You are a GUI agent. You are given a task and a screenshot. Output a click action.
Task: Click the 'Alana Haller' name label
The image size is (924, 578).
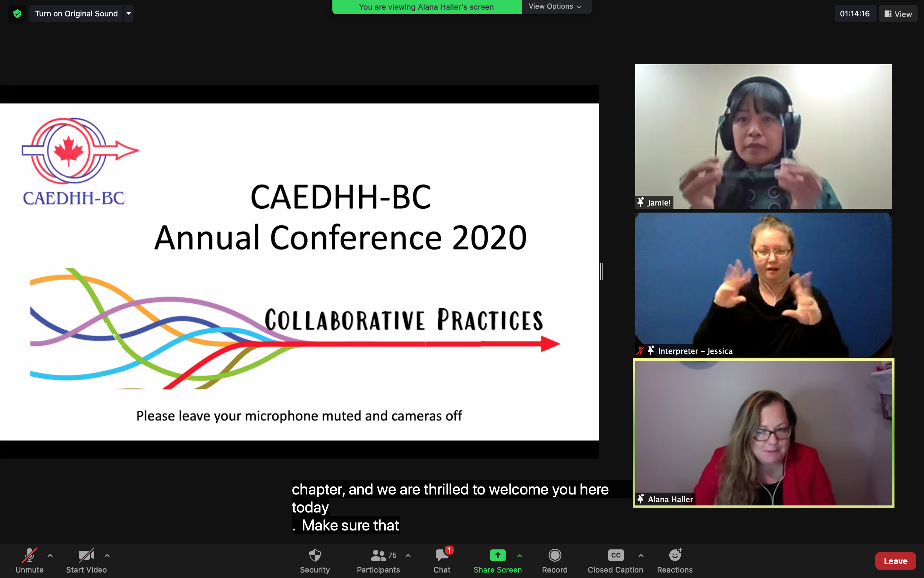(x=670, y=499)
